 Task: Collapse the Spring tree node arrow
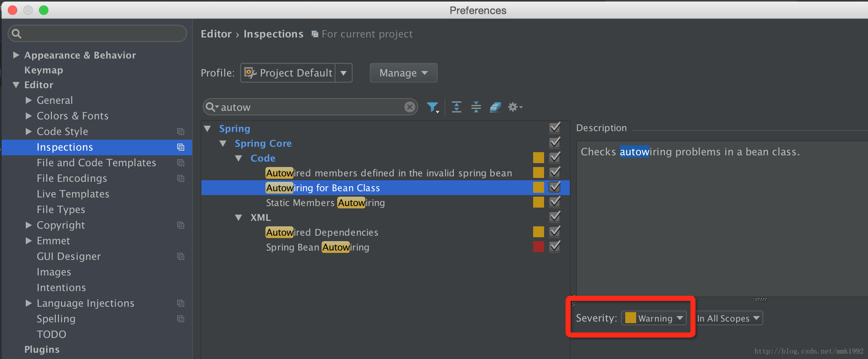click(x=208, y=128)
